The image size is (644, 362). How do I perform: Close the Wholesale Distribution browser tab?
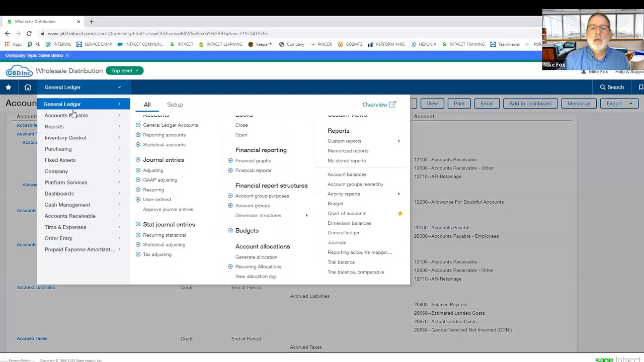pos(78,22)
